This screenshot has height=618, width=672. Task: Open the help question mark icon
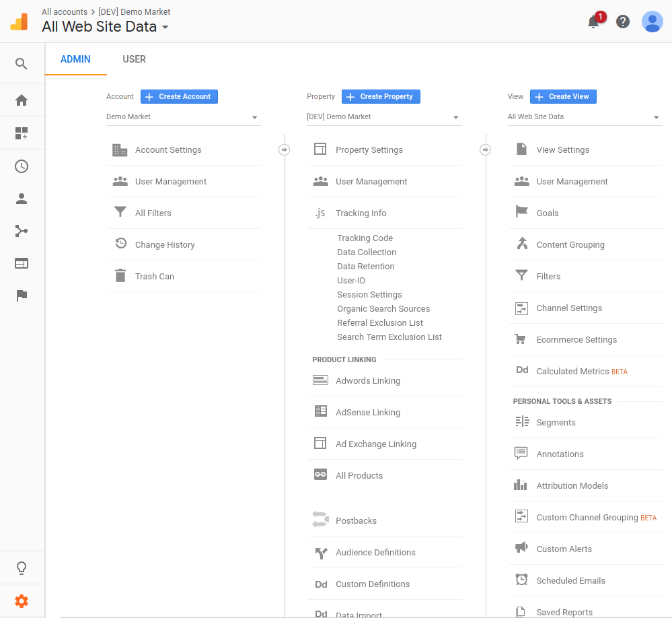[623, 22]
